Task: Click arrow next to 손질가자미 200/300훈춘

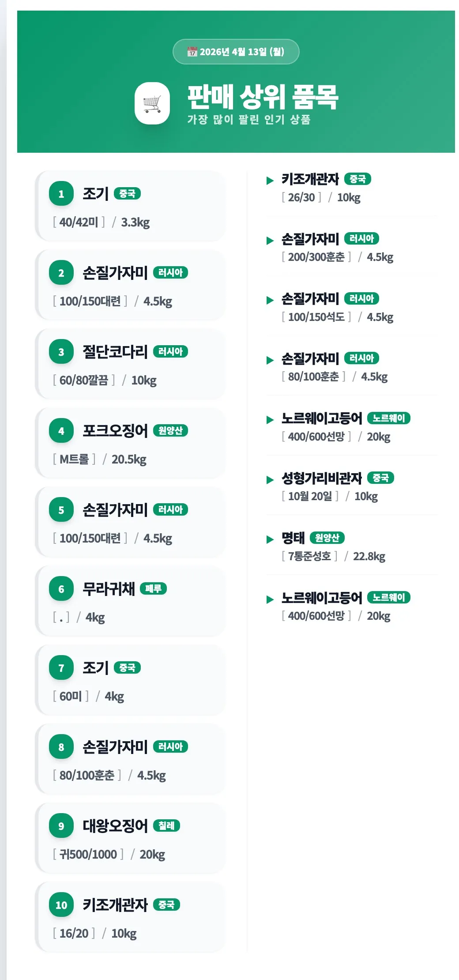Action: pyautogui.click(x=270, y=241)
